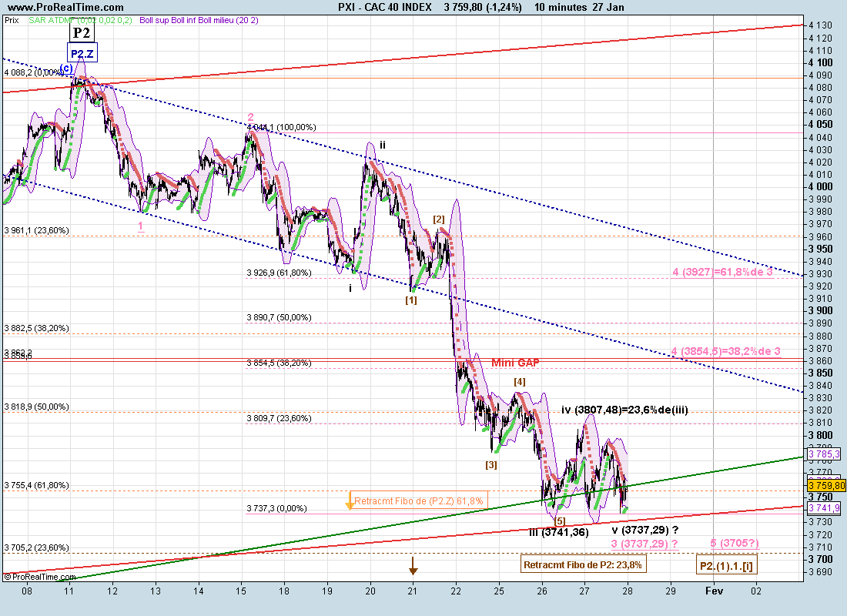Image resolution: width=847 pixels, height=616 pixels.
Task: Click the 3 755,4 (61,80%) level label
Action: tap(37, 485)
